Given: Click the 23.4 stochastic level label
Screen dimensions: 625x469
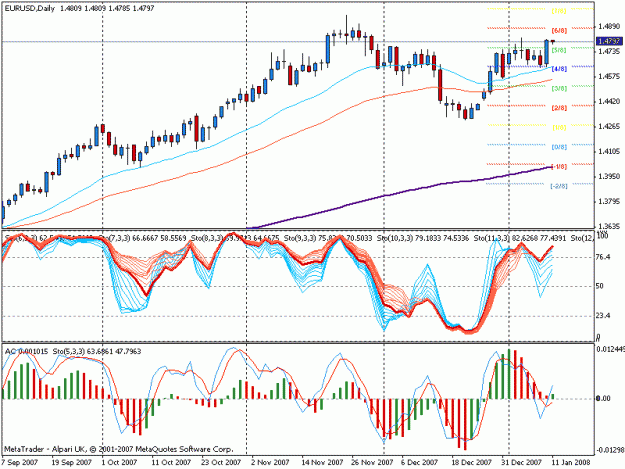Looking at the screenshot, I should 603,316.
